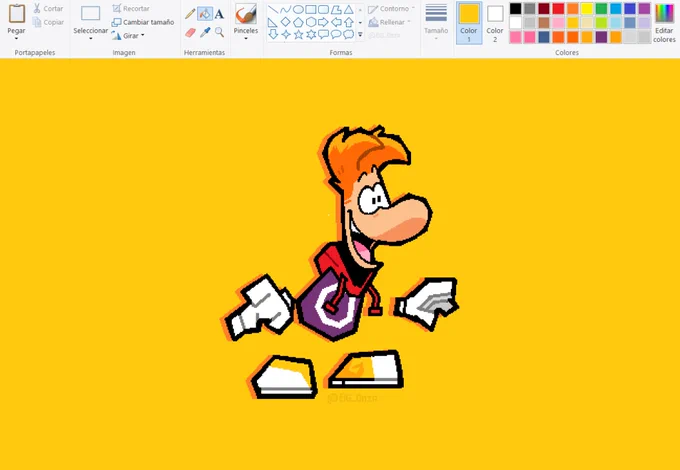Image resolution: width=680 pixels, height=470 pixels.
Task: Choose the Right arrow shape
Action: 323,22
